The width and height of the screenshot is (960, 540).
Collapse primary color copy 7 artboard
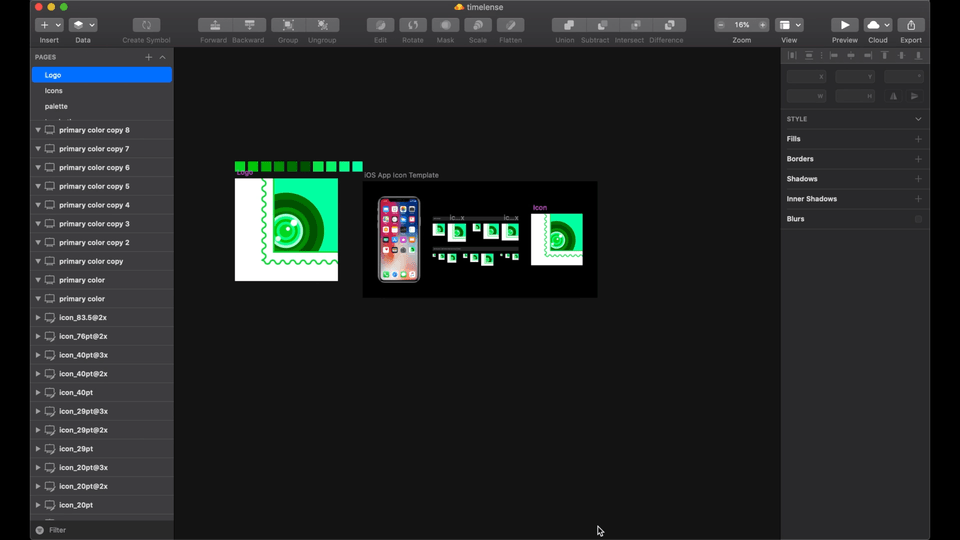tap(38, 149)
